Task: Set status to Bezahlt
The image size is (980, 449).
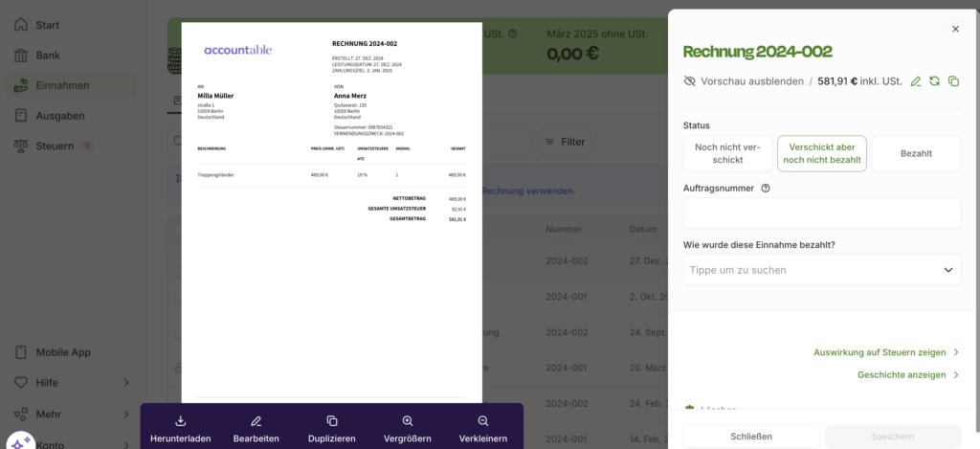Action: [916, 153]
